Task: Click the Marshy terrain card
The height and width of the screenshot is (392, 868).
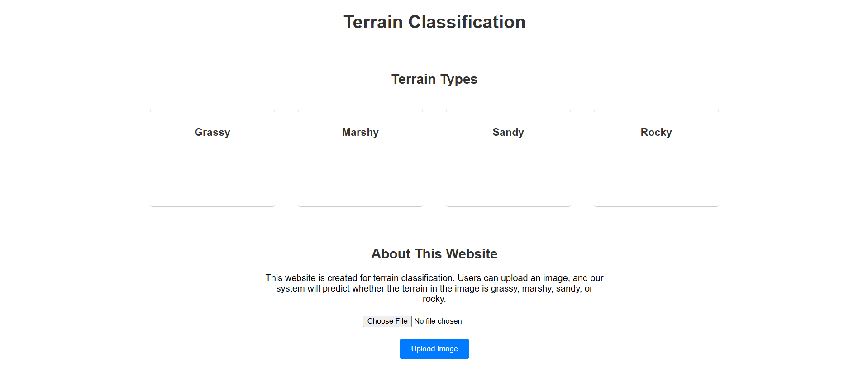Action: (360, 158)
